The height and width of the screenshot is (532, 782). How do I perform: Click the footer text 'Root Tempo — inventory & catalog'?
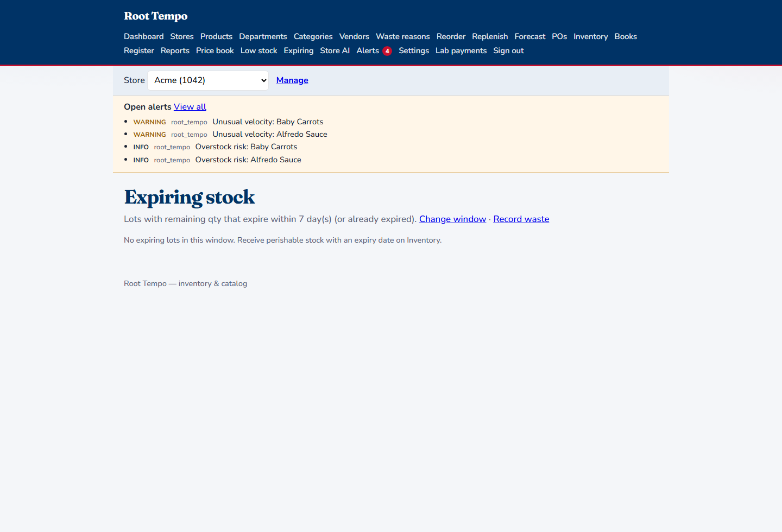[x=185, y=283]
